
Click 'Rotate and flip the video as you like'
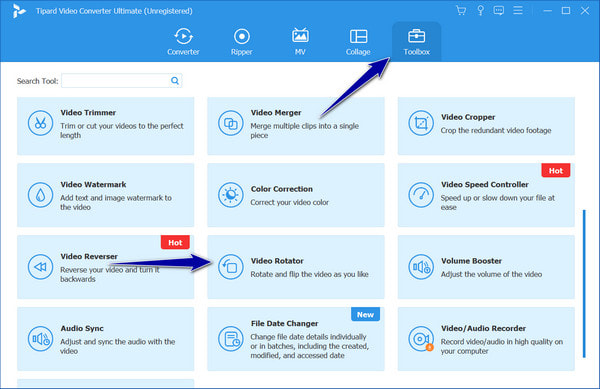(309, 274)
